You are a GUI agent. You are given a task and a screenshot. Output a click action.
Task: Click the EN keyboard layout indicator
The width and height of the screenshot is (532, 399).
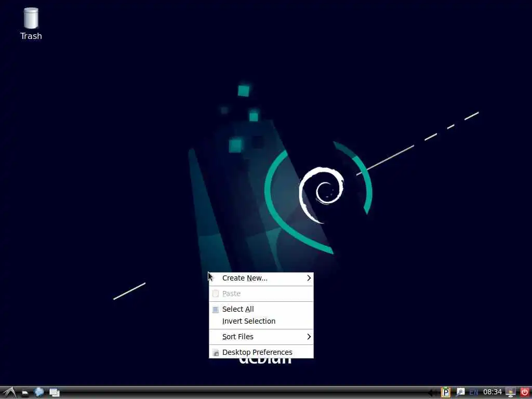(x=474, y=393)
